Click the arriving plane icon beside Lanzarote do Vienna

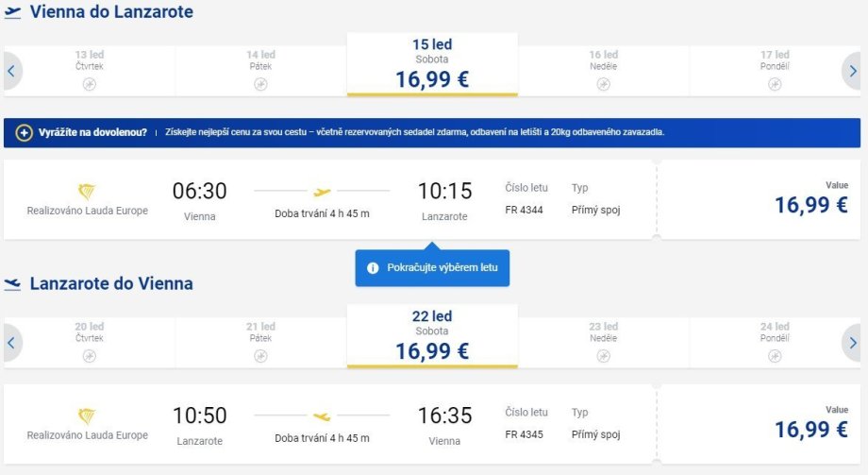click(12, 284)
